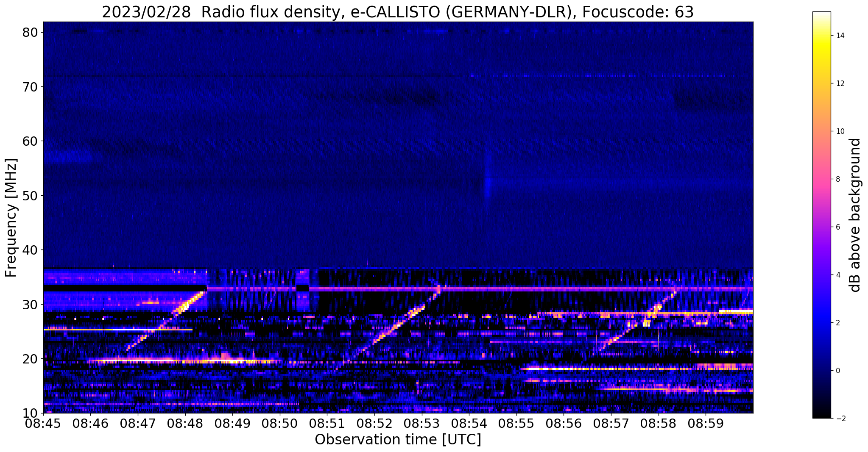Viewport: 868px width, 452px height.
Task: Click the colorbar tick value 6
Action: click(837, 227)
